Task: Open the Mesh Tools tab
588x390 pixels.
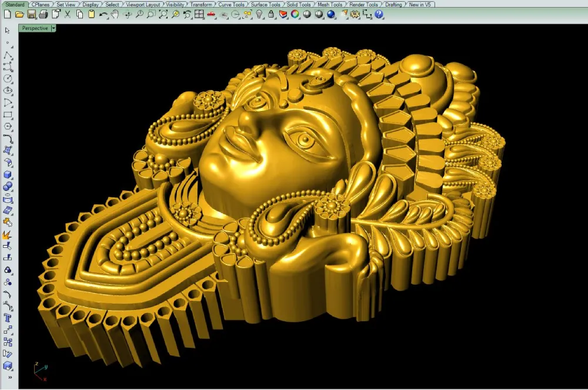Action: 330,5
